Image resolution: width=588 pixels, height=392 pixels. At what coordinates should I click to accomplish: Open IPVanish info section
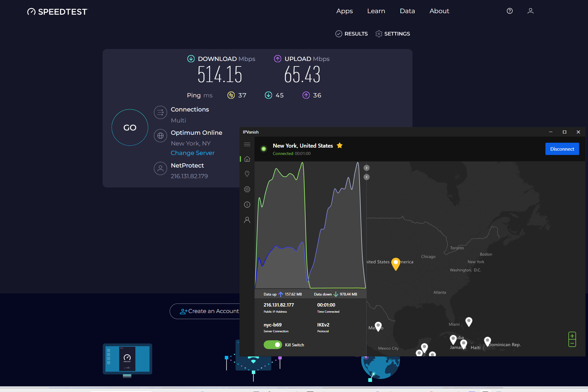click(247, 205)
